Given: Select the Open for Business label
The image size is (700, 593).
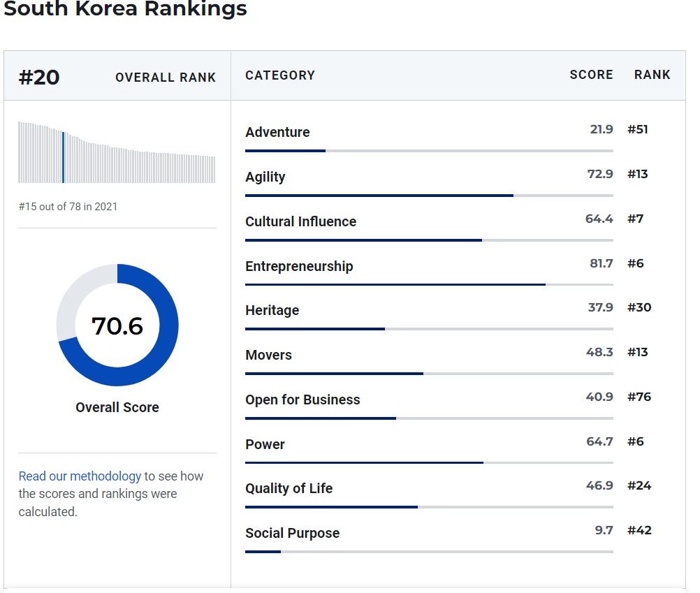Looking at the screenshot, I should tap(302, 400).
